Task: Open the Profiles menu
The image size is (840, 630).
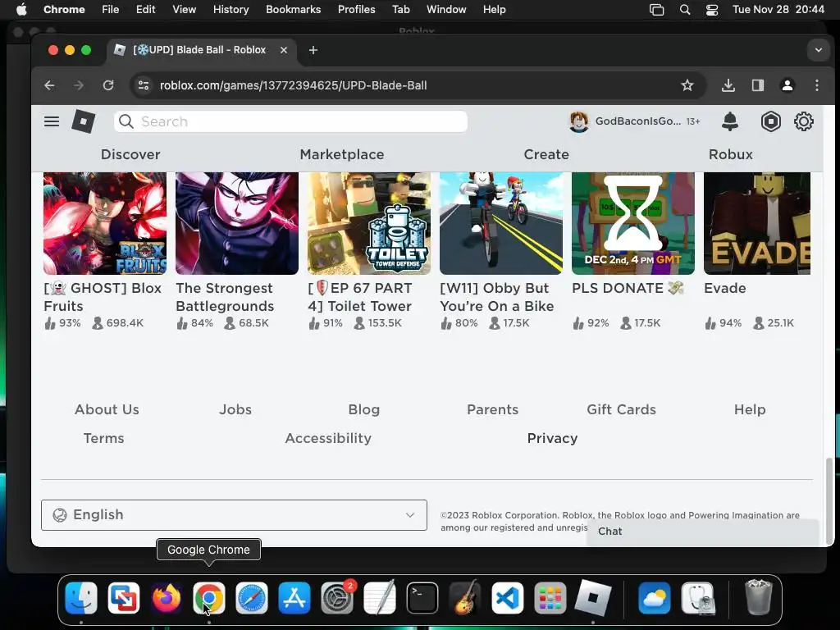Action: click(x=356, y=10)
